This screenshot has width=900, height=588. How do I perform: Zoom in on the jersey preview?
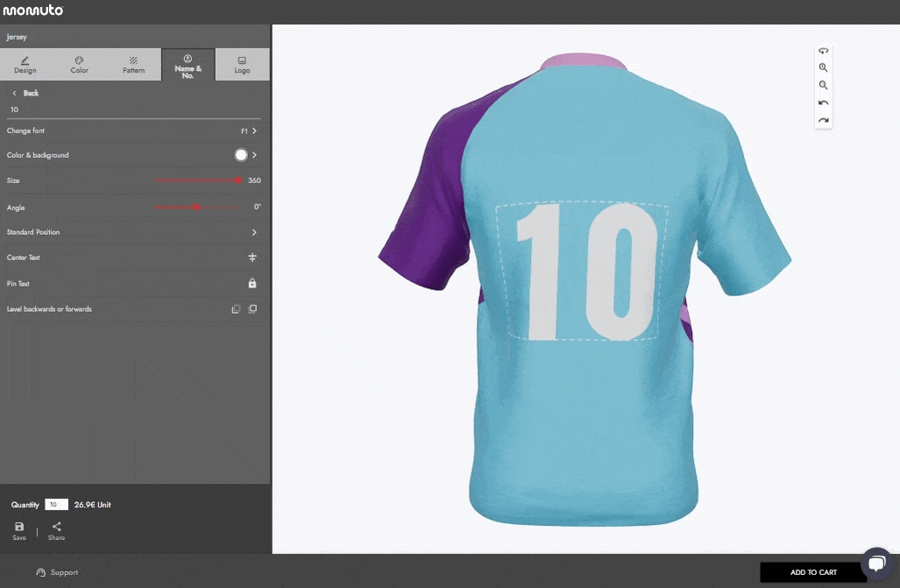click(x=823, y=68)
